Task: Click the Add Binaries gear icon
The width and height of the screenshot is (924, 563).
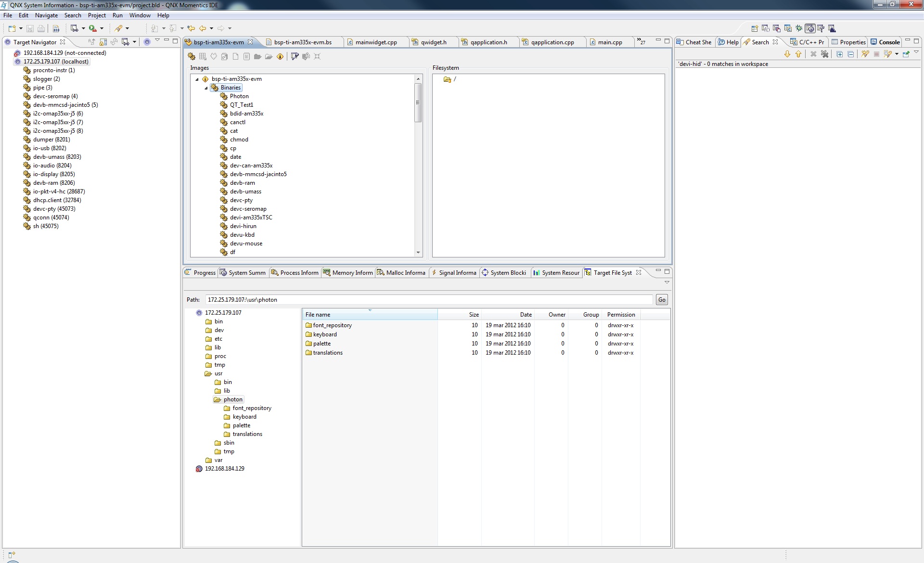Action: tap(192, 57)
